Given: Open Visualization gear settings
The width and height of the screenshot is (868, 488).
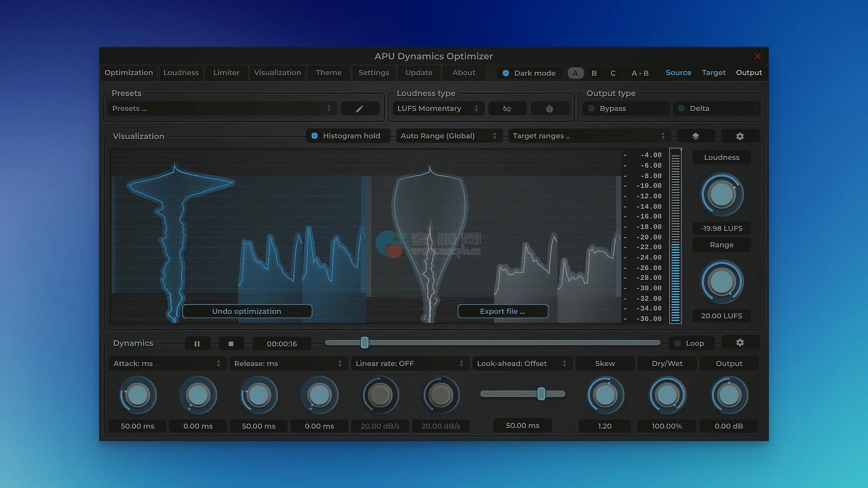Looking at the screenshot, I should point(740,136).
